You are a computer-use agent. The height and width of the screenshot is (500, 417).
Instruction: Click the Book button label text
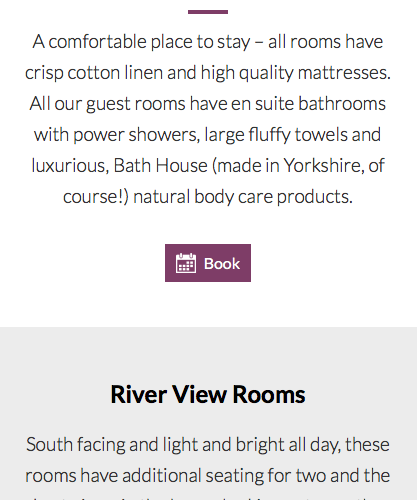tap(222, 264)
